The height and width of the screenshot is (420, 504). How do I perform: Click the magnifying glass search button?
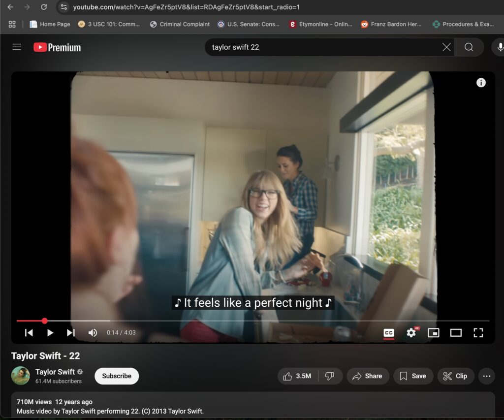[x=469, y=47]
